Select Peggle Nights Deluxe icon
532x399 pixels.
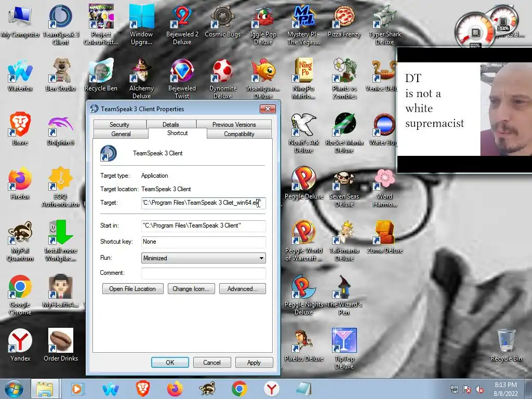(303, 295)
